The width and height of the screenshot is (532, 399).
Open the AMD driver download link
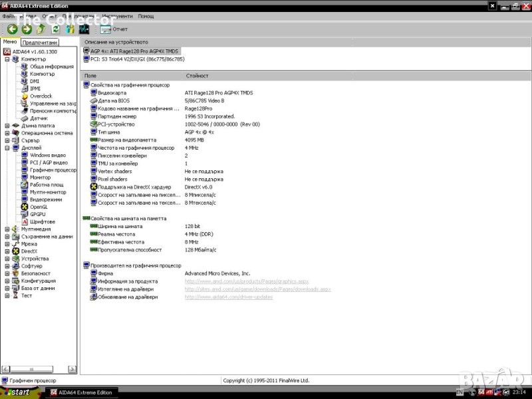point(257,289)
